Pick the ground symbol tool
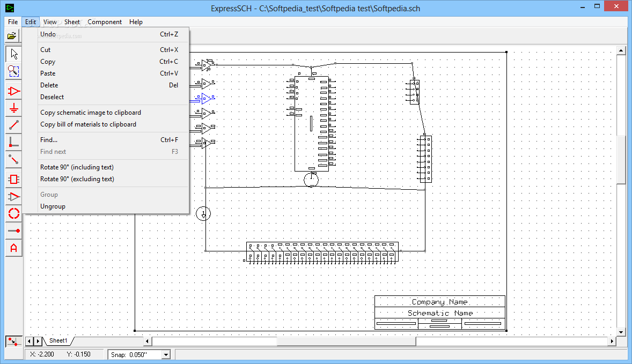This screenshot has width=632, height=364. tap(14, 108)
